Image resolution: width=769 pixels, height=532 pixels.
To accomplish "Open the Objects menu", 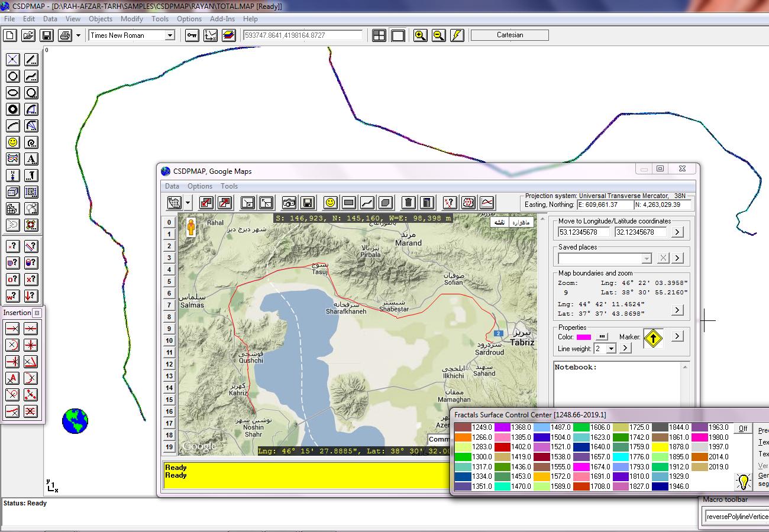I will (x=101, y=18).
